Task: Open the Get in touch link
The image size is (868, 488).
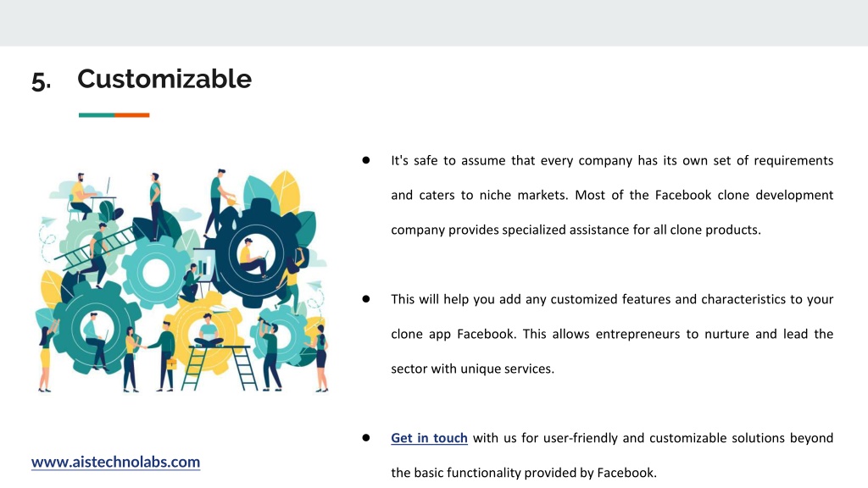Action: [429, 438]
